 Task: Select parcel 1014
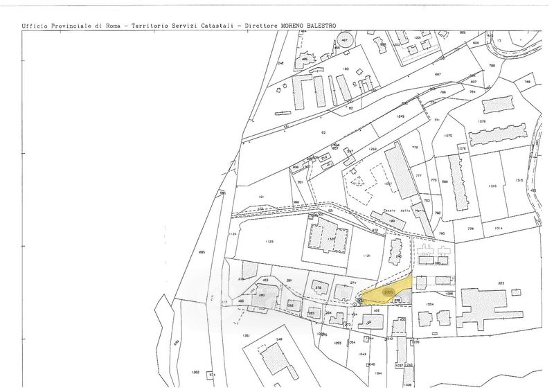click(497, 228)
